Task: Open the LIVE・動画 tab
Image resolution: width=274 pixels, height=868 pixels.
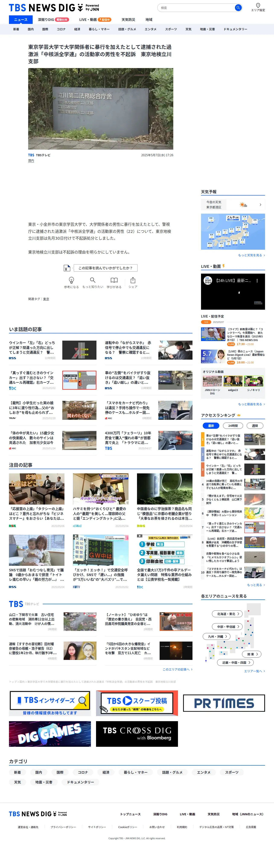Action: [x=95, y=20]
